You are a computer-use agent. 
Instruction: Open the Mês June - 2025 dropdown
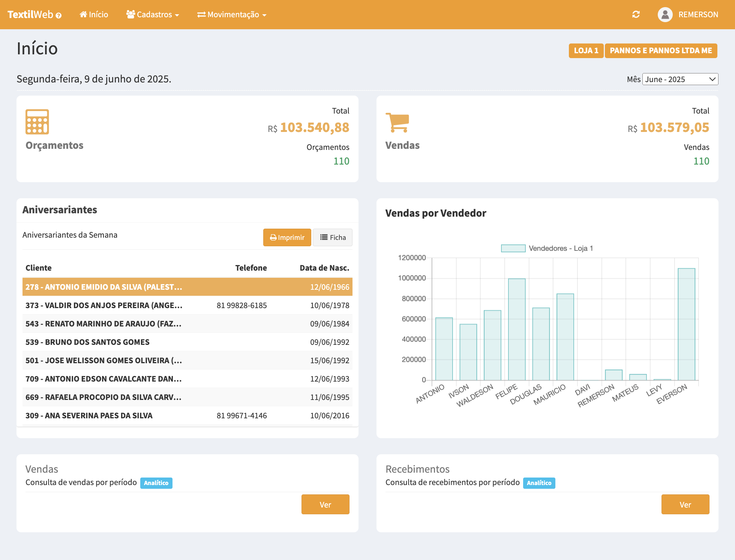pyautogui.click(x=680, y=79)
